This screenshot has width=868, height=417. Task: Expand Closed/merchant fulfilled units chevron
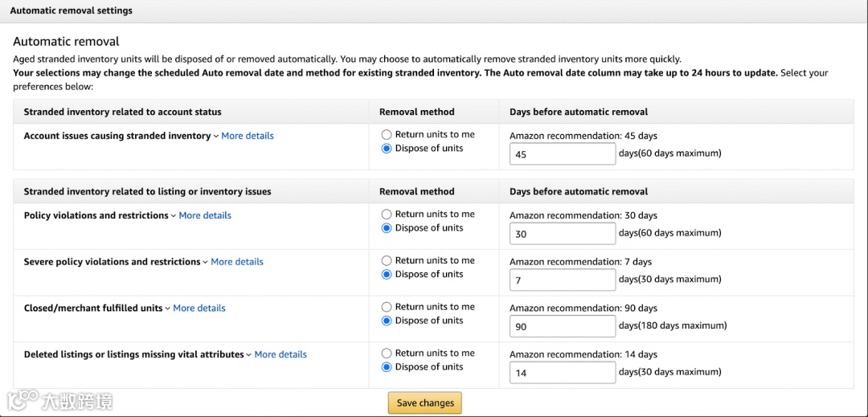[x=168, y=309]
